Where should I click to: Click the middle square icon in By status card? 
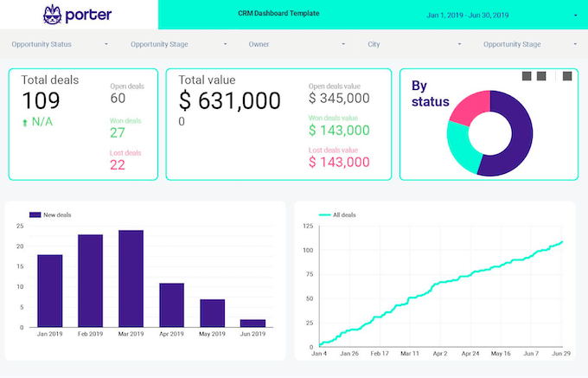coord(541,76)
